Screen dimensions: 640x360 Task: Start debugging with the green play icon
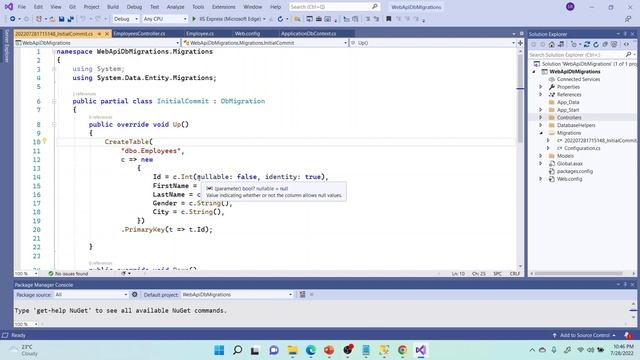pos(194,19)
